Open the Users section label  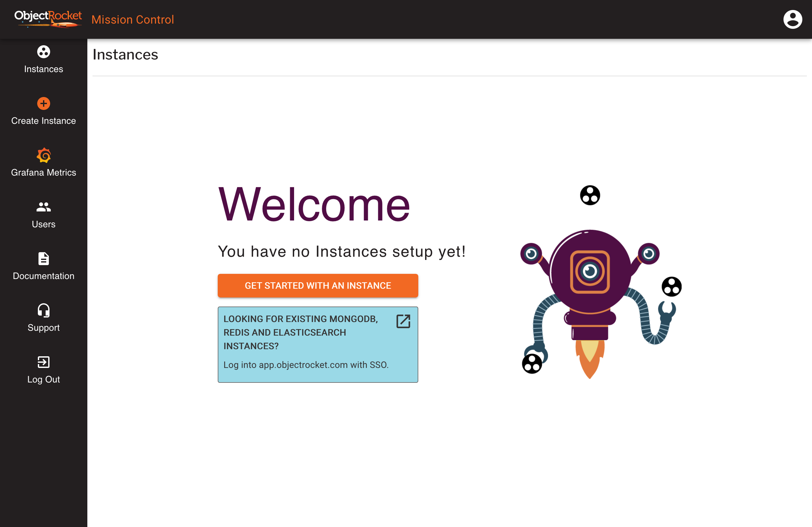tap(44, 224)
